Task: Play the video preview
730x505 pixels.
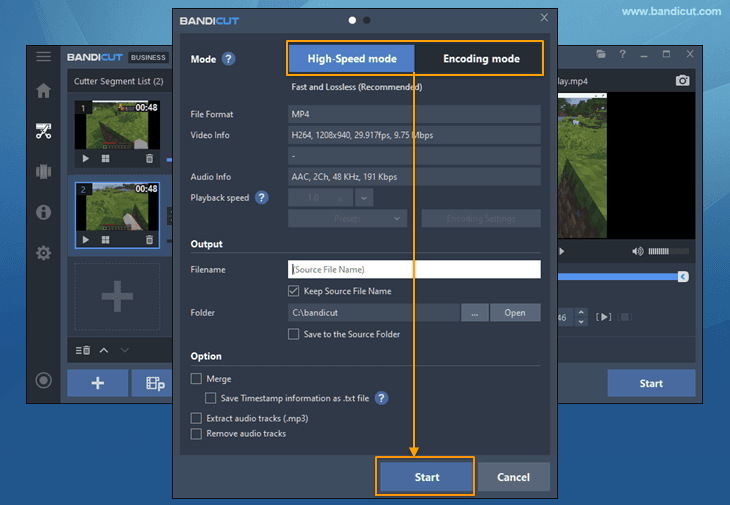Action: pyautogui.click(x=562, y=251)
